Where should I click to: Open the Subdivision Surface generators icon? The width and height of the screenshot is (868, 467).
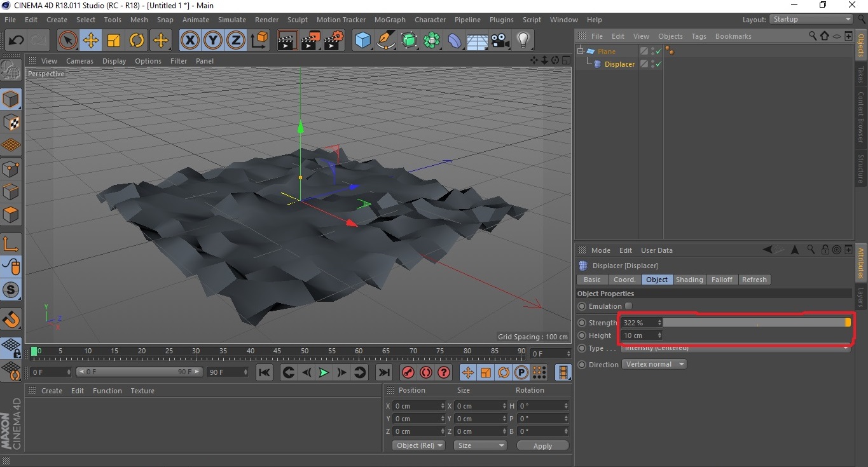pos(409,41)
